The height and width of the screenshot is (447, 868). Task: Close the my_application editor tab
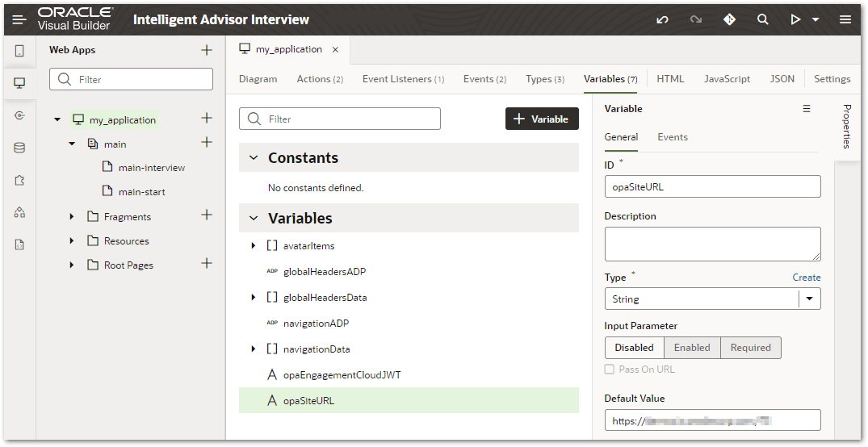tap(335, 50)
